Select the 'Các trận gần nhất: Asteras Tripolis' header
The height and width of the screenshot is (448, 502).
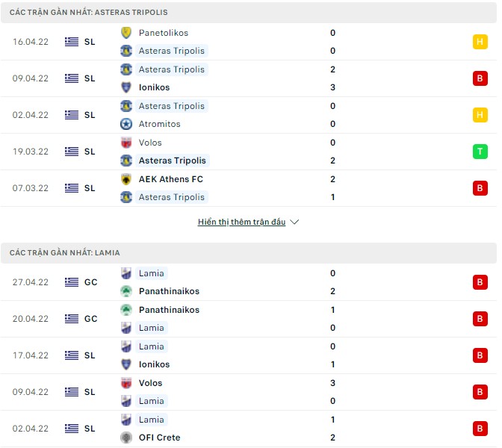tap(89, 13)
